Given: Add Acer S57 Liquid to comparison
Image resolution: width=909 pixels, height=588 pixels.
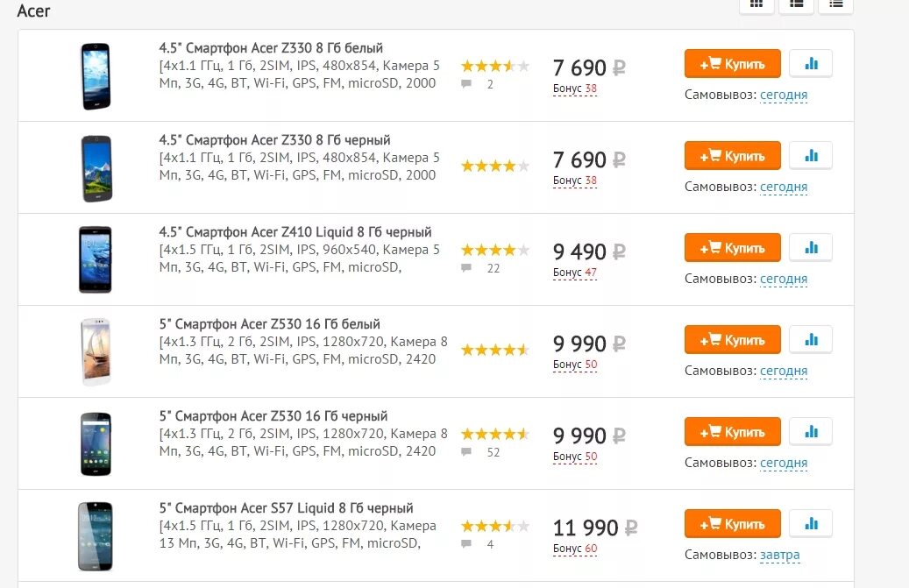Looking at the screenshot, I should pyautogui.click(x=811, y=524).
